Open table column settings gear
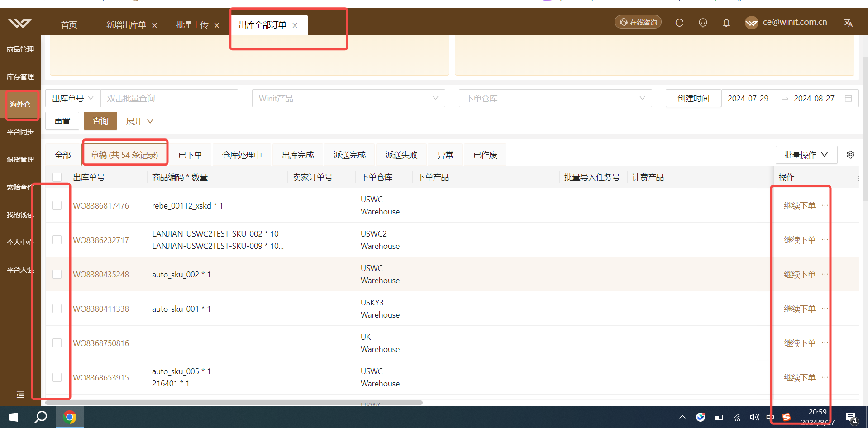 [851, 155]
